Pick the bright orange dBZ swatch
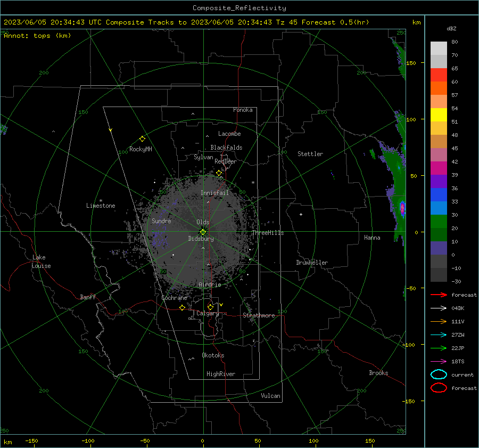 click(x=439, y=88)
